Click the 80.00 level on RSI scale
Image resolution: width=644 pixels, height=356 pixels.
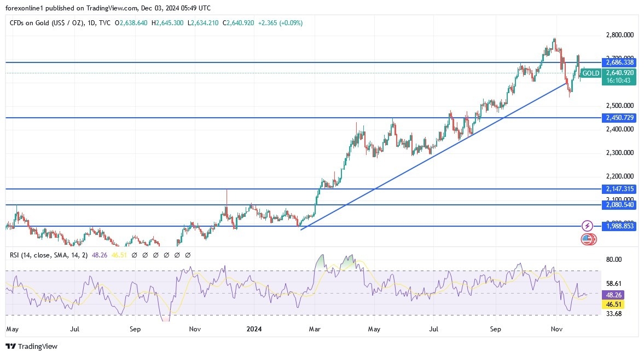613,260
